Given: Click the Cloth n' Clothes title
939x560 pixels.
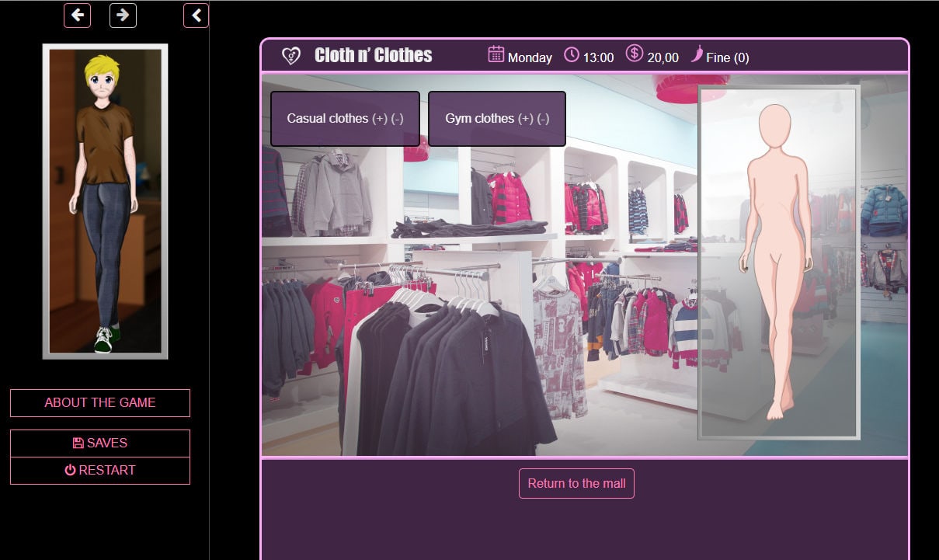Looking at the screenshot, I should click(373, 55).
